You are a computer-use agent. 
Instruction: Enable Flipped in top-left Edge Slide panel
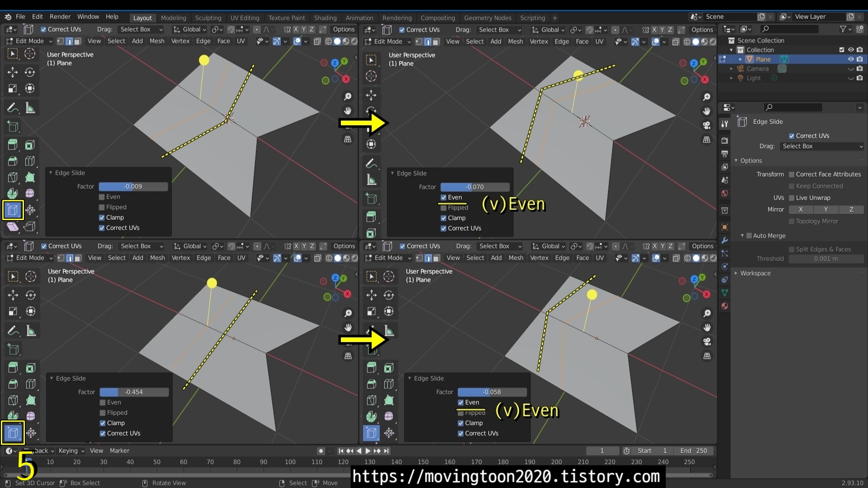[x=102, y=207]
